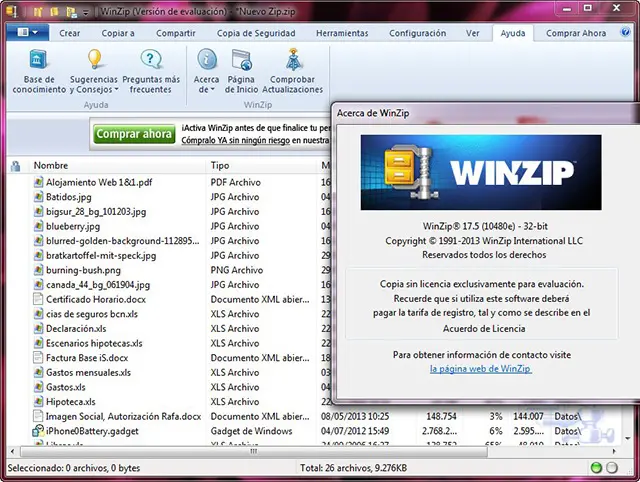Open the blue WinZip application menu dropdown
Screen dimensions: 640x482
coord(26,33)
